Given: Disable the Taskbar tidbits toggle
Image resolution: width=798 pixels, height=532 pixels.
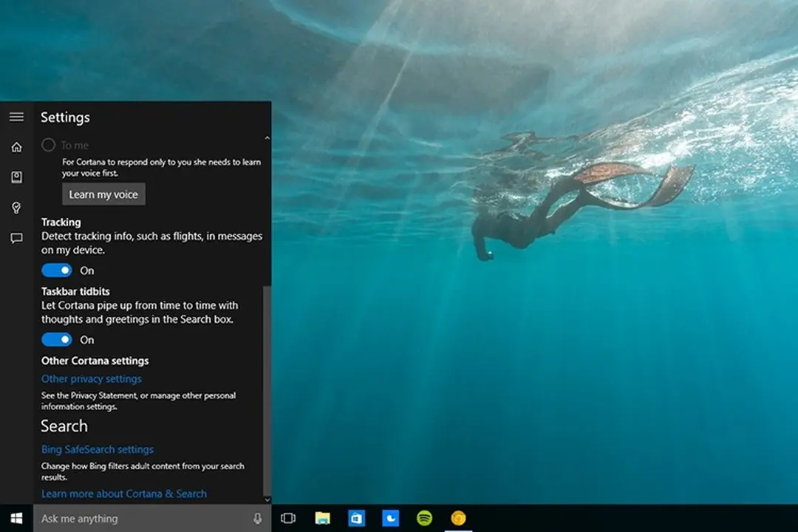Looking at the screenshot, I should [56, 339].
